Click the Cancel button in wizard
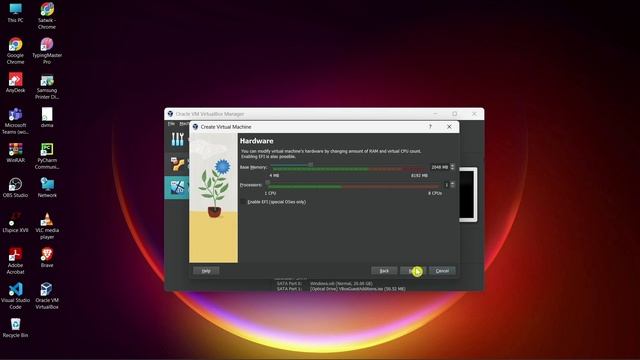The width and height of the screenshot is (640, 360). 442,271
